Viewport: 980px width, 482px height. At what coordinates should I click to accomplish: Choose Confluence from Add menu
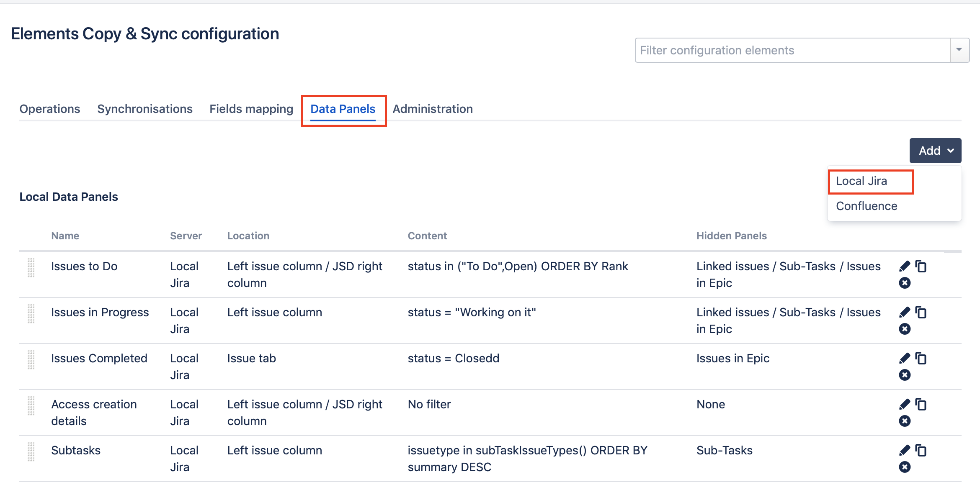click(x=867, y=206)
